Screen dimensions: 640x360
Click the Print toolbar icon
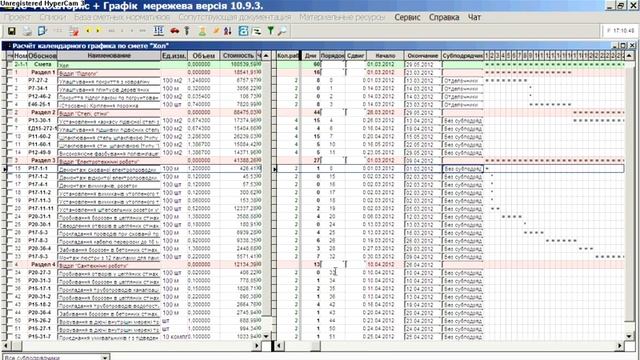click(27, 31)
